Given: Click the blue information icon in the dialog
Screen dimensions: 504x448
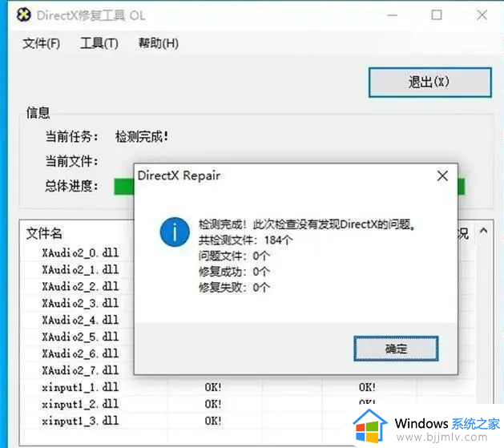Looking at the screenshot, I should click(x=175, y=232).
